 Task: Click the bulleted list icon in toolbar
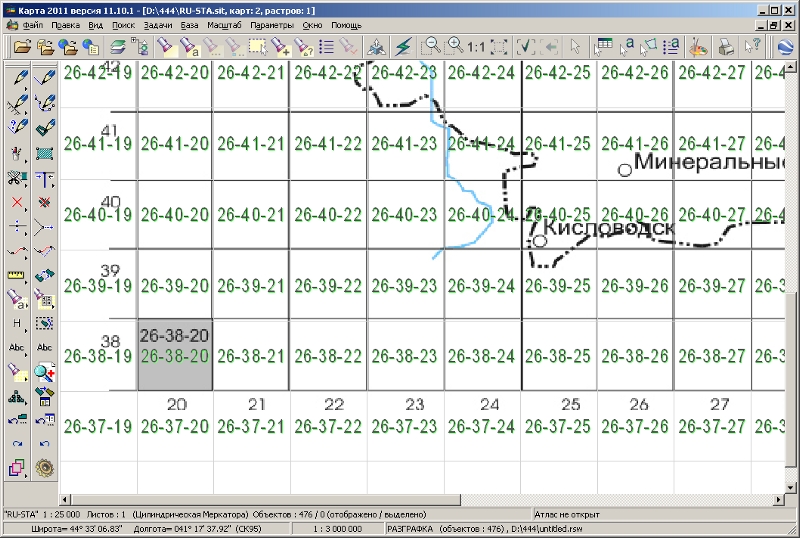click(x=327, y=47)
